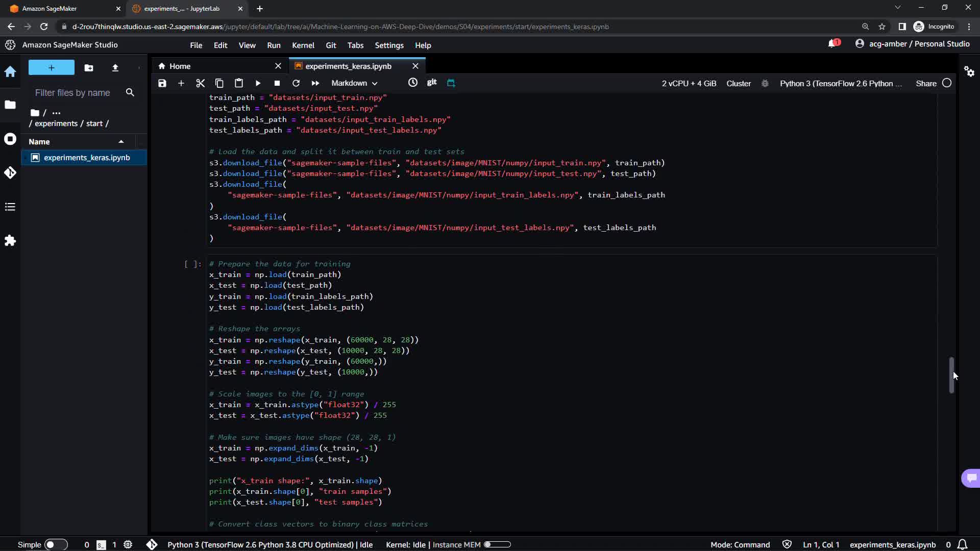Restart kernel and run all cells
Image resolution: width=980 pixels, height=551 pixels.
point(315,83)
